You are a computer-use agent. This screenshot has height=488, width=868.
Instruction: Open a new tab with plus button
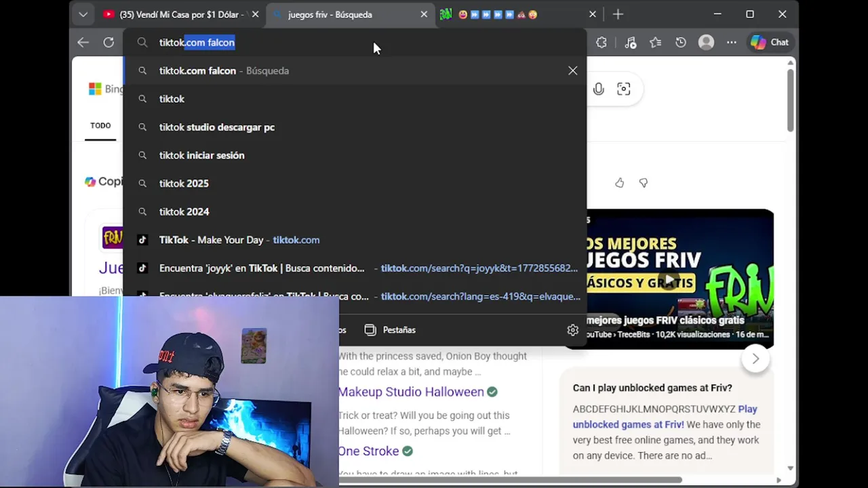[618, 14]
